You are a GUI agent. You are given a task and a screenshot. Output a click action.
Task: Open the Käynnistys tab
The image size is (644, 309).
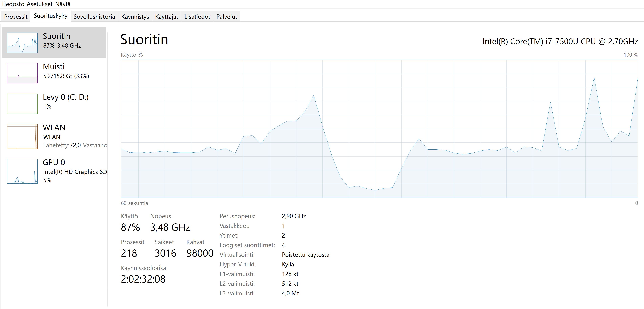[135, 16]
